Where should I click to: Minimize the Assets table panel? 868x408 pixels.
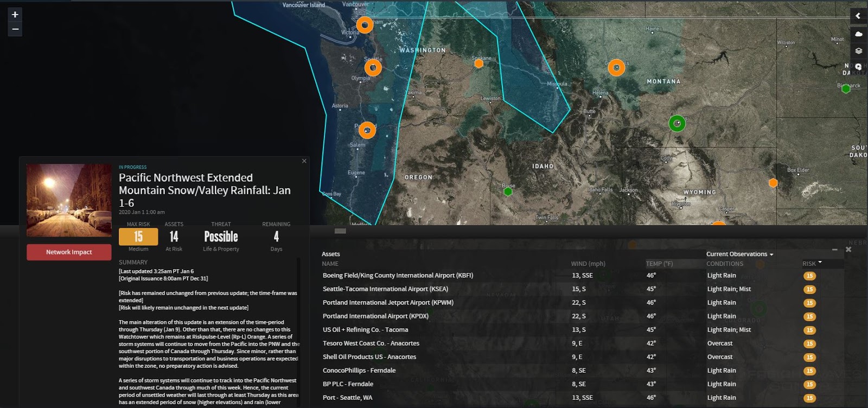834,250
